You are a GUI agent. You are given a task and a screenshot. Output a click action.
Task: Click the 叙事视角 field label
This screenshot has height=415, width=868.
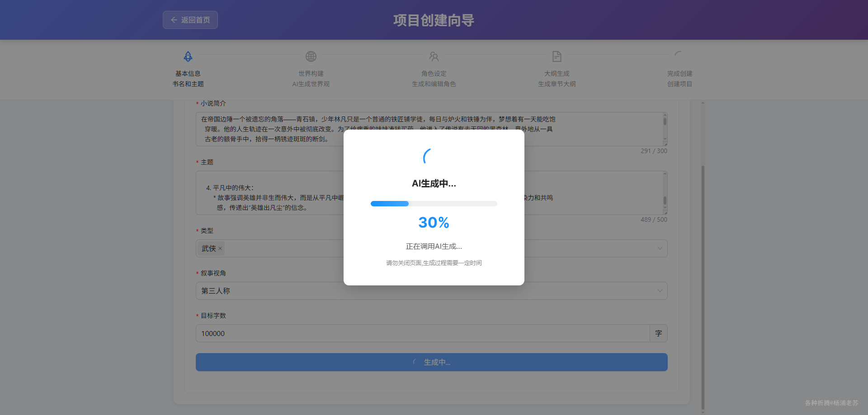(213, 273)
